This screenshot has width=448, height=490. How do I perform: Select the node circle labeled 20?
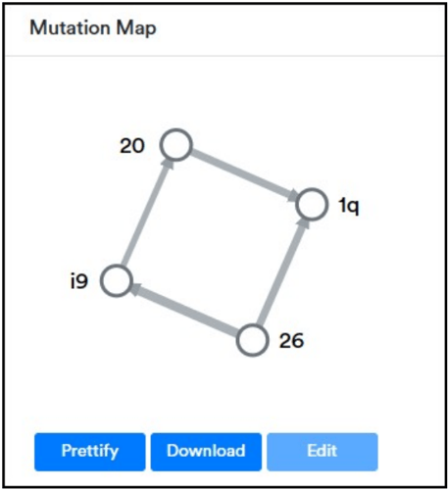175,145
